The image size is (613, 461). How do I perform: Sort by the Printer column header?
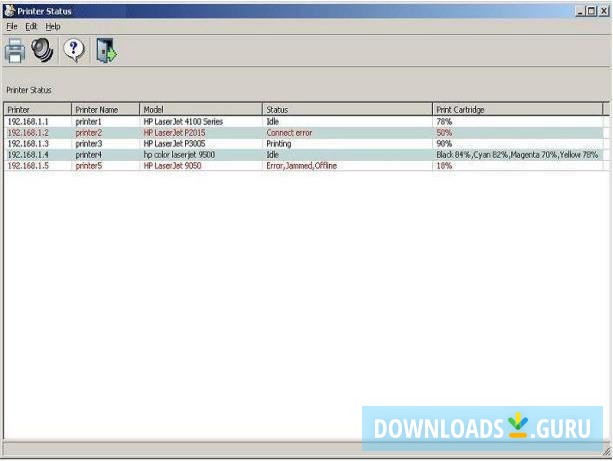(x=38, y=109)
